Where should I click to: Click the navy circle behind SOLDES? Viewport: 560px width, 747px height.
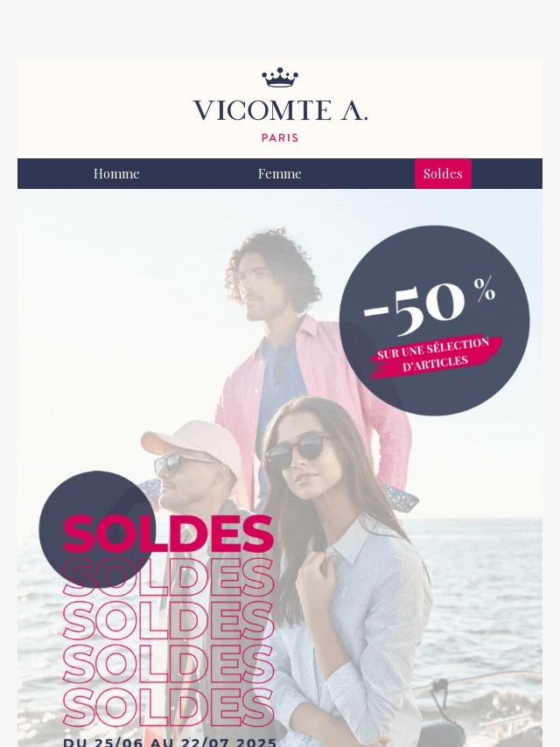[97, 529]
